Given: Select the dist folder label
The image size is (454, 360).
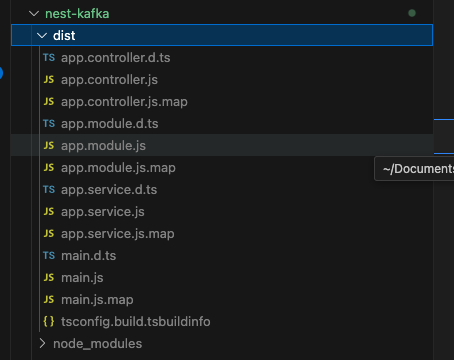Looking at the screenshot, I should tap(64, 35).
